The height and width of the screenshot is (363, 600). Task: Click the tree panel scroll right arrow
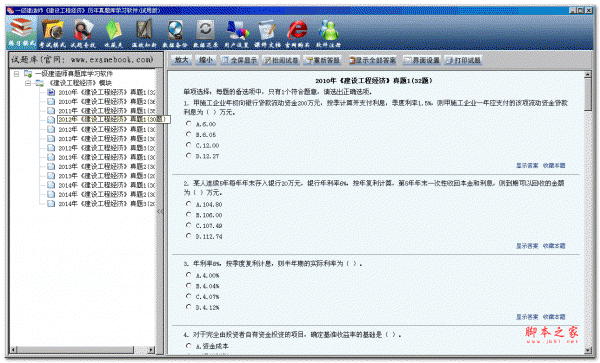[x=151, y=350]
